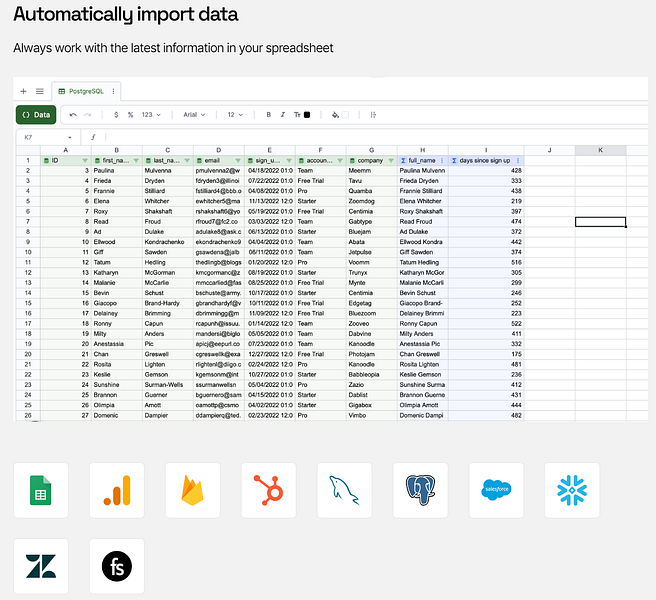Click company cell Quamba

pos(372,191)
